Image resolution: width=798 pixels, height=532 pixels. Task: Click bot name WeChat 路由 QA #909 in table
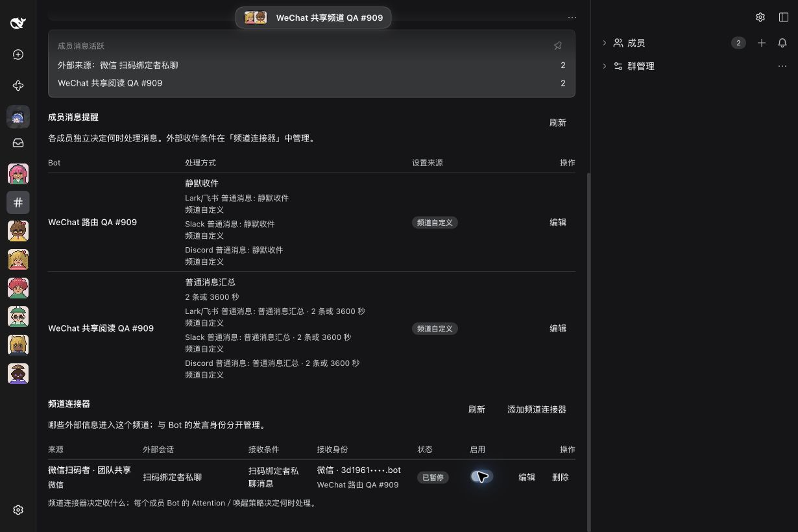click(92, 222)
